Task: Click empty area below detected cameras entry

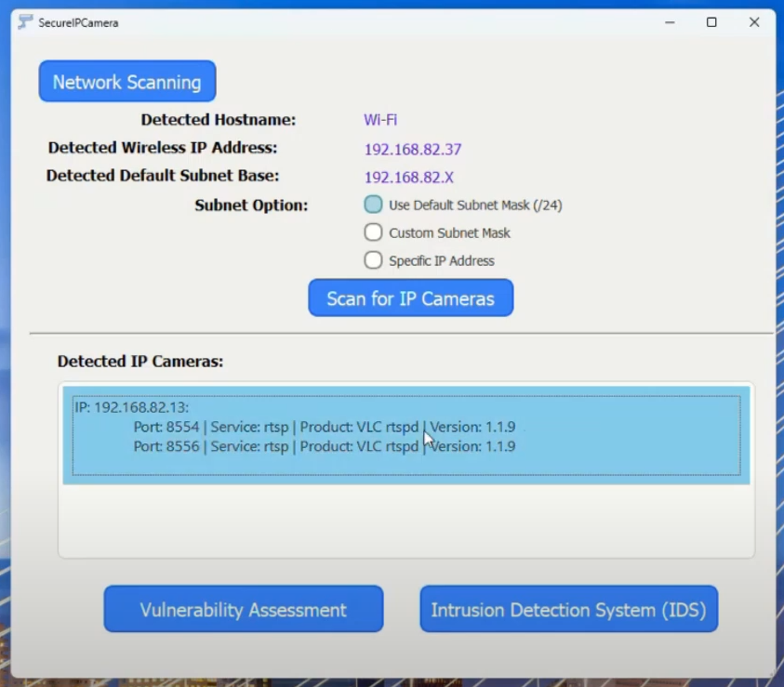Action: [405, 521]
